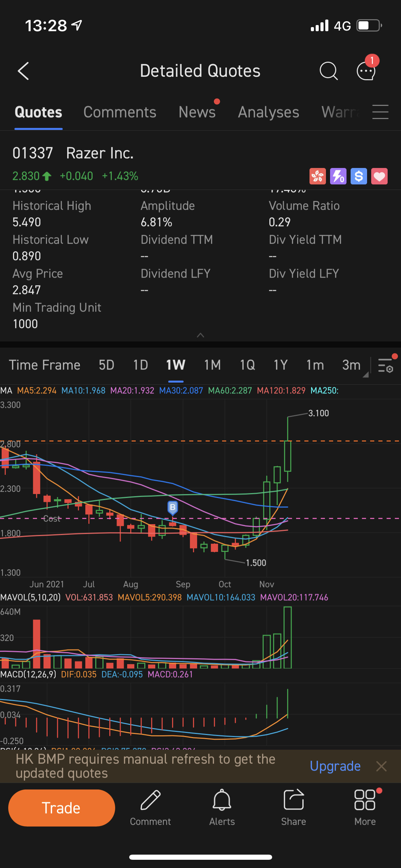The image size is (401, 868).
Task: Switch to the Comments tab
Action: [x=120, y=112]
